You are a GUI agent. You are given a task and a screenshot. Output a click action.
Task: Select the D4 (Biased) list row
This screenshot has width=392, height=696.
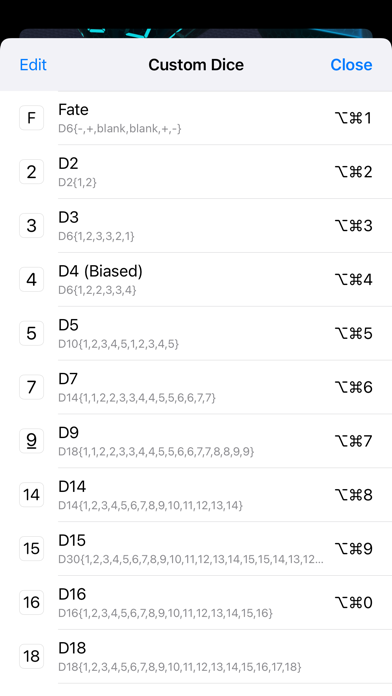click(196, 280)
